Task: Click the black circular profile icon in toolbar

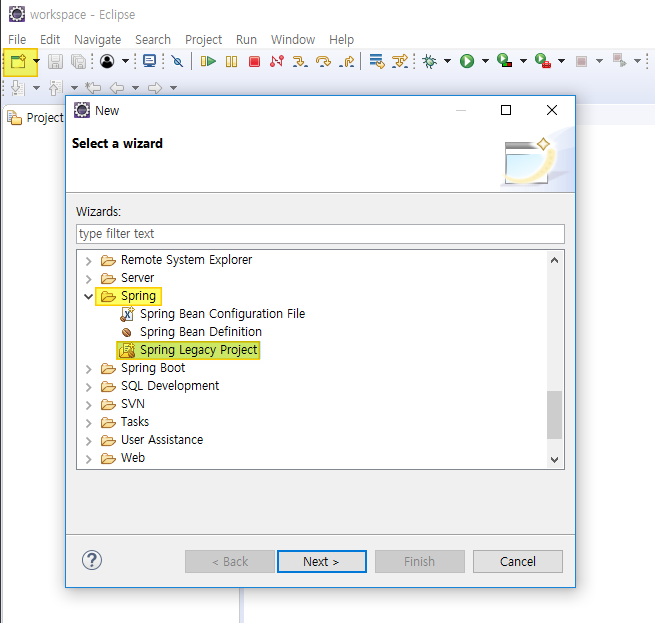Action: pyautogui.click(x=107, y=61)
